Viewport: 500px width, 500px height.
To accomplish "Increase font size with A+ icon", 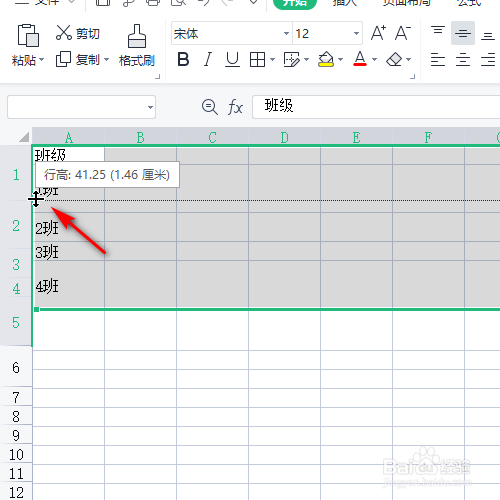I will (x=378, y=33).
